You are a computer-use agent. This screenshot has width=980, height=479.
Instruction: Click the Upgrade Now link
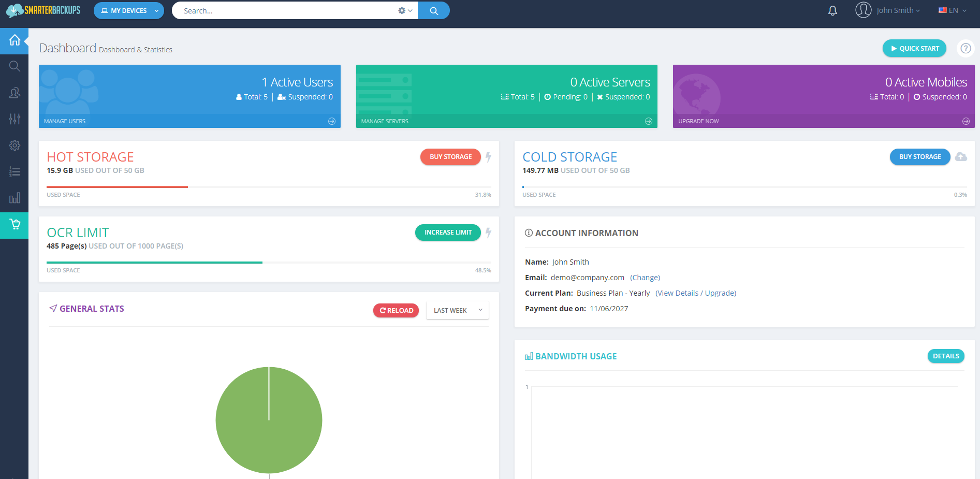(698, 121)
